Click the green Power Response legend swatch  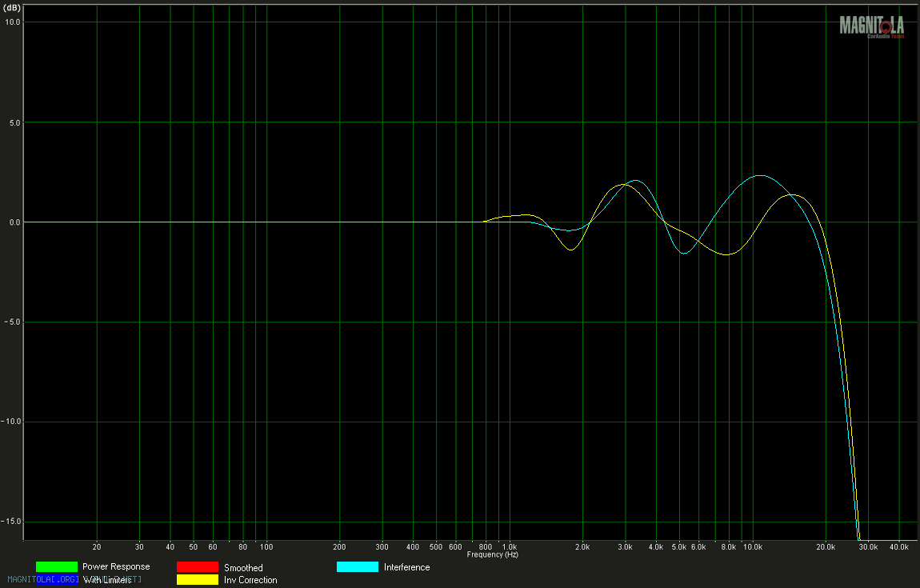(57, 567)
